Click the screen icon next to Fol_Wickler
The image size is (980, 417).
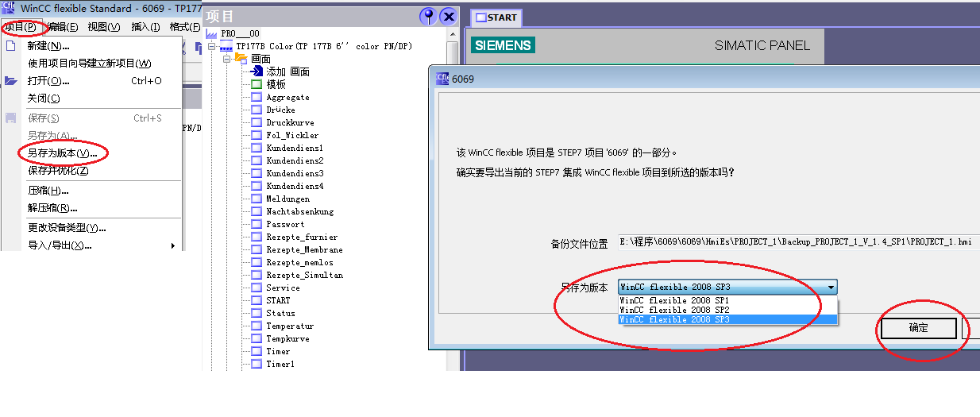257,135
